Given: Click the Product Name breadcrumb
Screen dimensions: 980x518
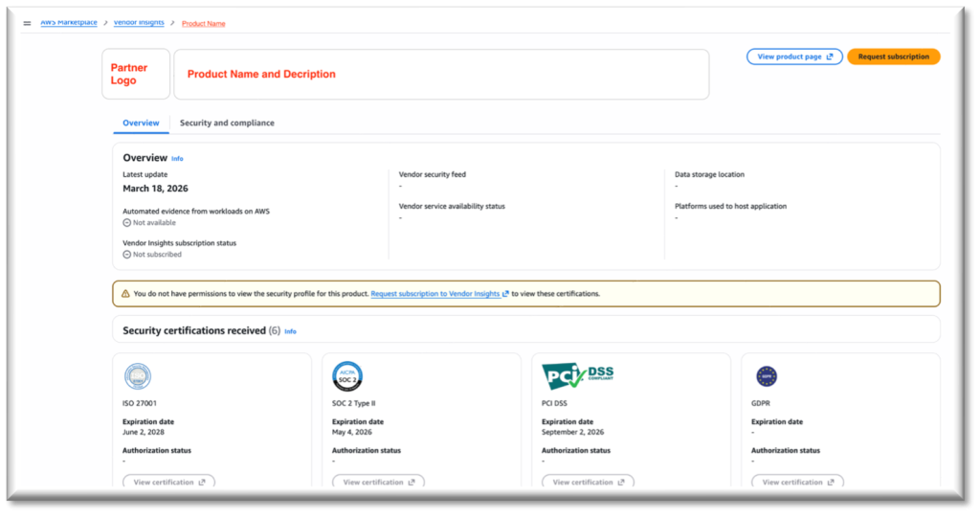Looking at the screenshot, I should 204,24.
